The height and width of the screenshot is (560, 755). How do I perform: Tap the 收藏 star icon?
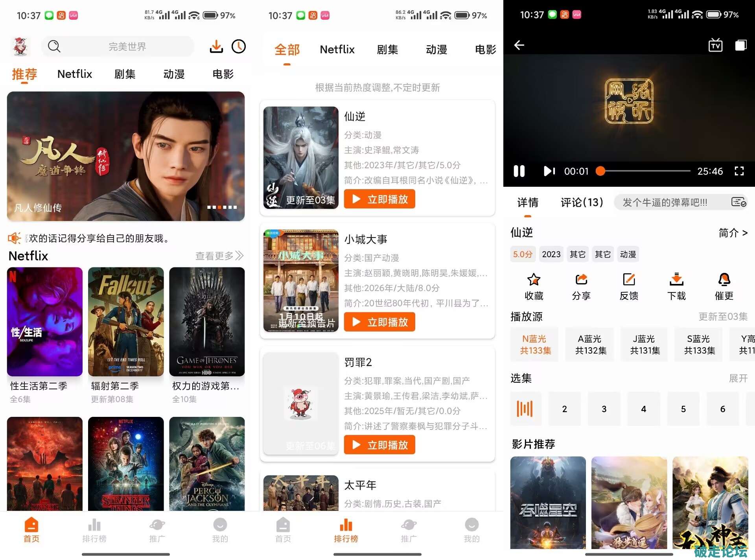pyautogui.click(x=534, y=280)
